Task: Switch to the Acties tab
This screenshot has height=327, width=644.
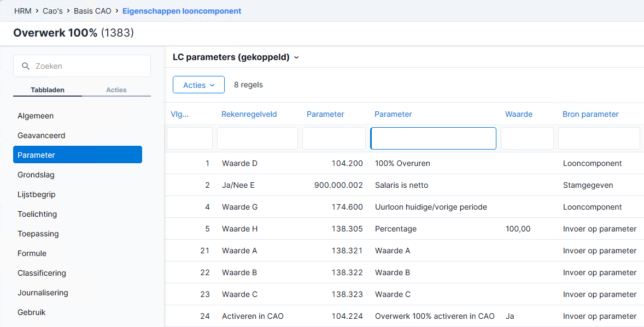Action: [x=116, y=90]
